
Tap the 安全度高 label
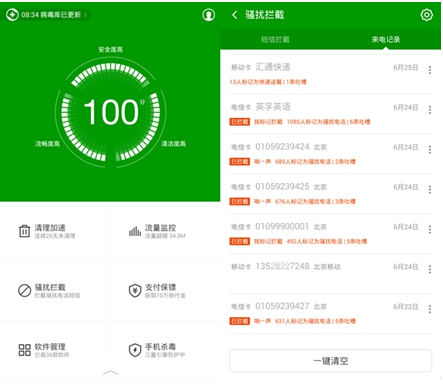pyautogui.click(x=111, y=50)
